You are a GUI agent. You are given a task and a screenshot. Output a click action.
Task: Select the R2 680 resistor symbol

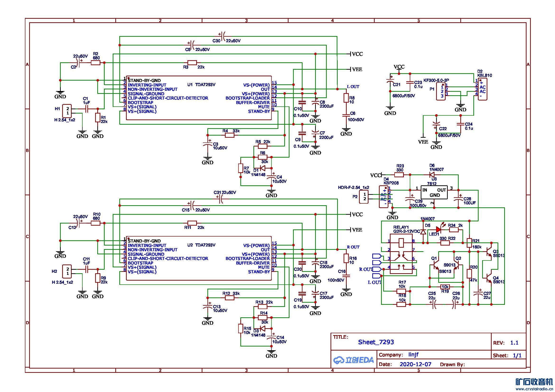(95, 63)
